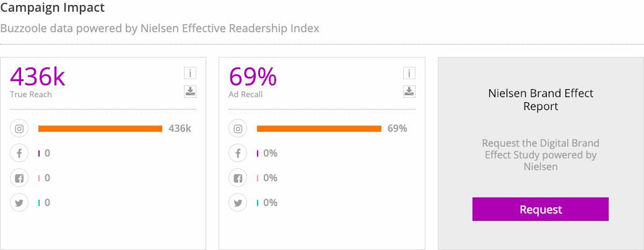The height and width of the screenshot is (250, 644).
Task: Click Instagram icon in Ad Recall list
Action: coord(238,129)
